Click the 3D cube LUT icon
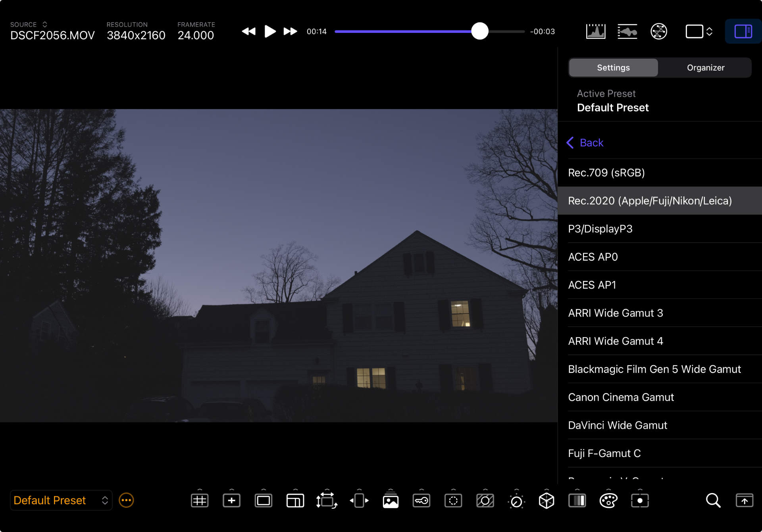 click(546, 501)
